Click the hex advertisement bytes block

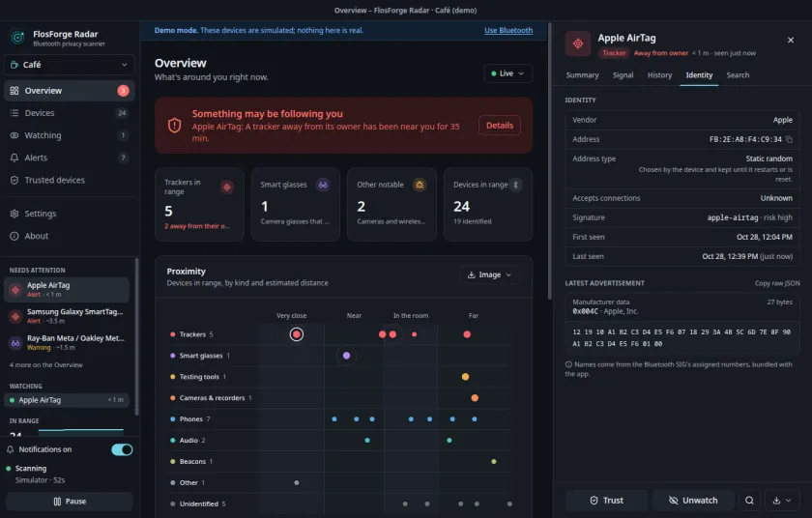pyautogui.click(x=681, y=337)
